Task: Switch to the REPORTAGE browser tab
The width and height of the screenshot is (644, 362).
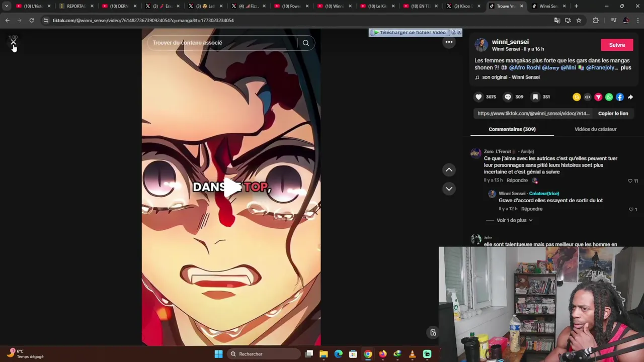Action: (x=75, y=6)
